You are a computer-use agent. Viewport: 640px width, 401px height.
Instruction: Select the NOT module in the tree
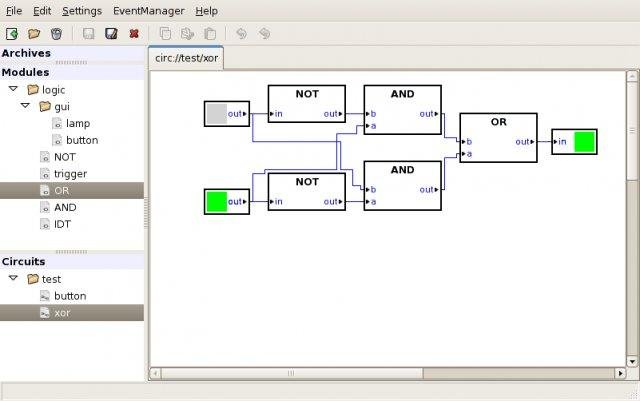click(64, 157)
